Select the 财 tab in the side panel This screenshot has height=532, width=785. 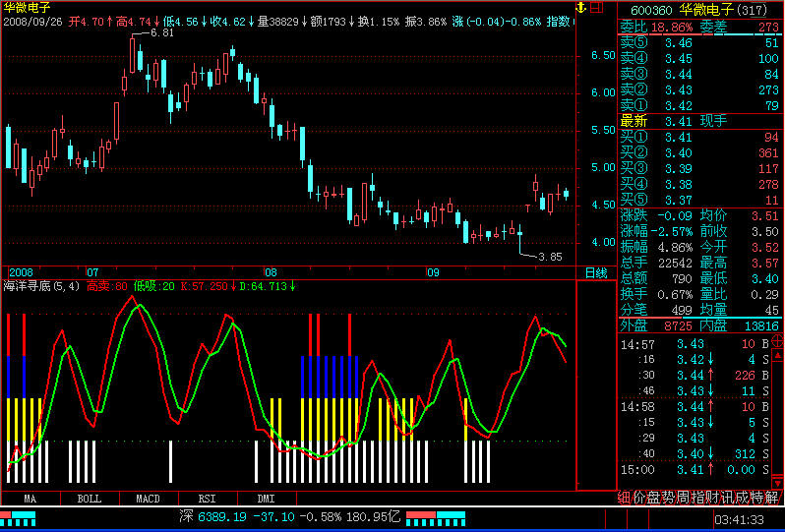(713, 498)
